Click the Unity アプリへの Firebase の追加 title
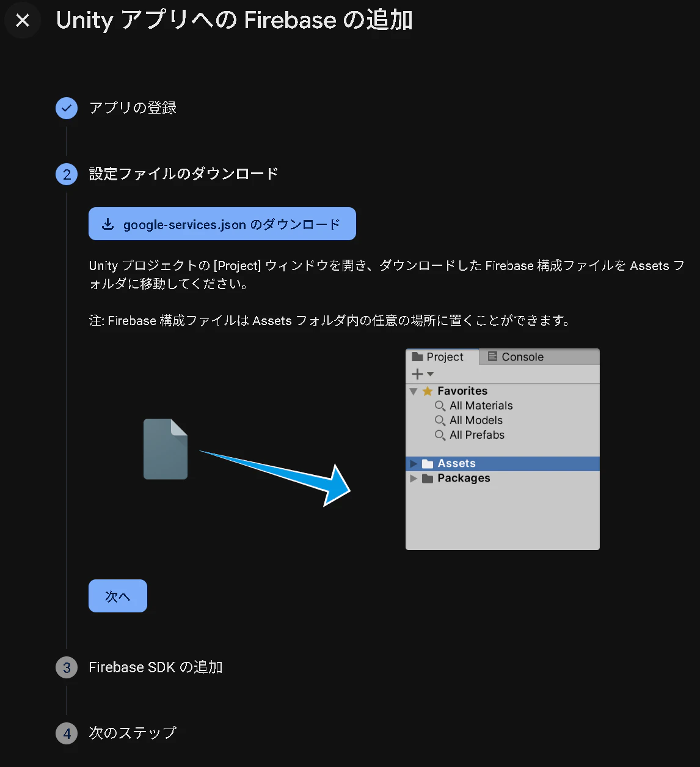The width and height of the screenshot is (700, 767). point(235,20)
